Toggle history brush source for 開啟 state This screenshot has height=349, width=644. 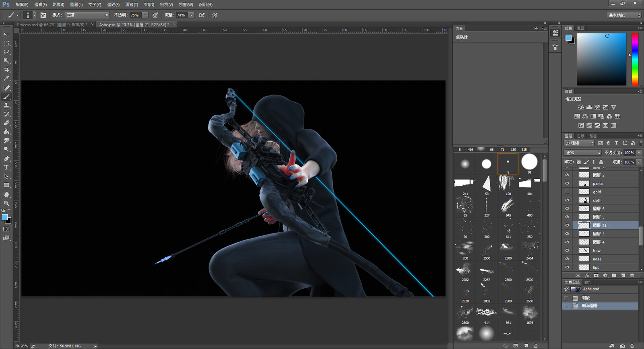tap(566, 298)
